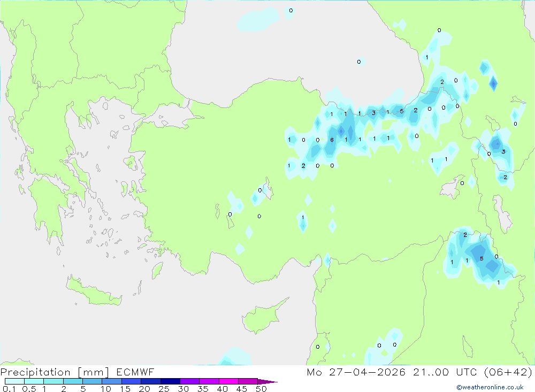The height and width of the screenshot is (392, 535).
Task: Click the legend label '0.5'
Action: pyautogui.click(x=29, y=389)
